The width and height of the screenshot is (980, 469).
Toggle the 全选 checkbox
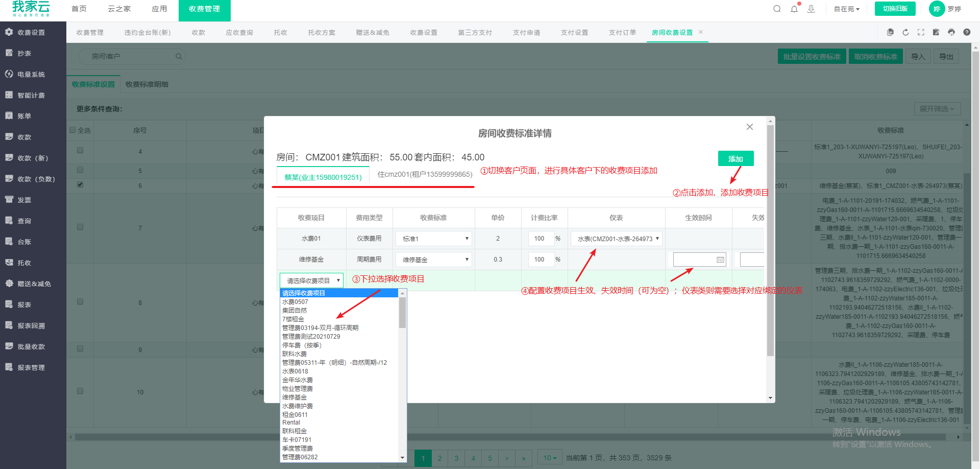pyautogui.click(x=72, y=130)
